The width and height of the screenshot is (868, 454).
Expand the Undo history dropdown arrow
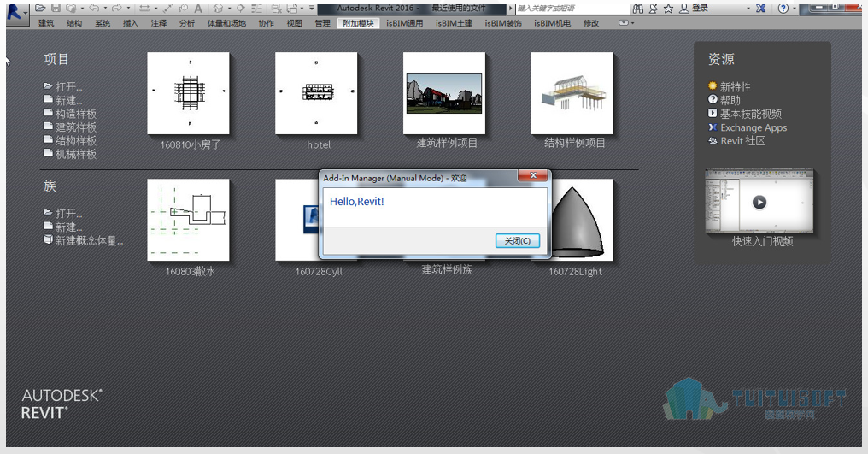click(x=105, y=9)
